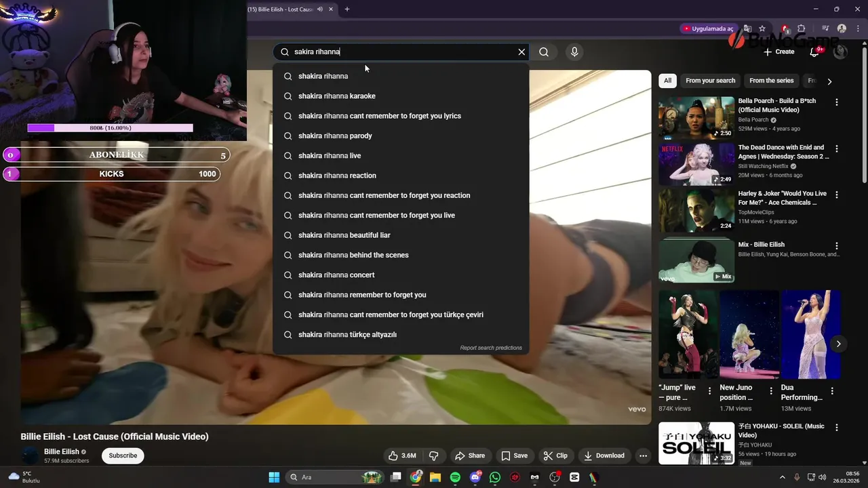Open the Chrome profile avatar
Viewport: 868px width, 488px height.
842,28
